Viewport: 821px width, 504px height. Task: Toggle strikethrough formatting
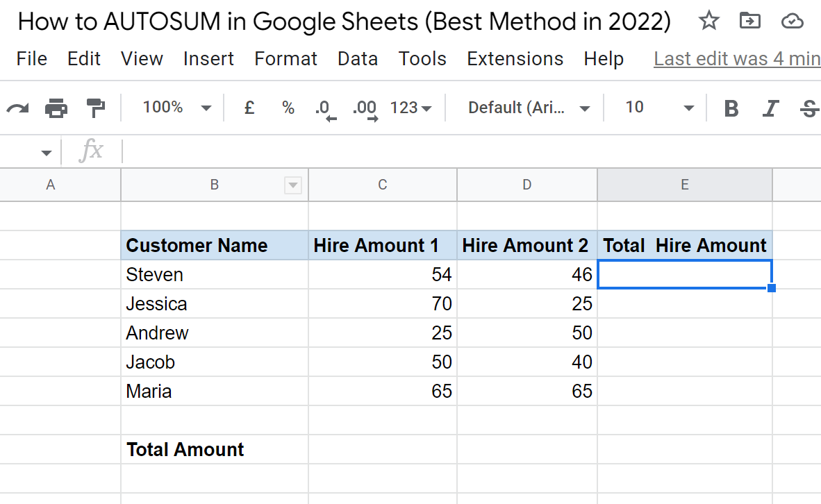809,107
